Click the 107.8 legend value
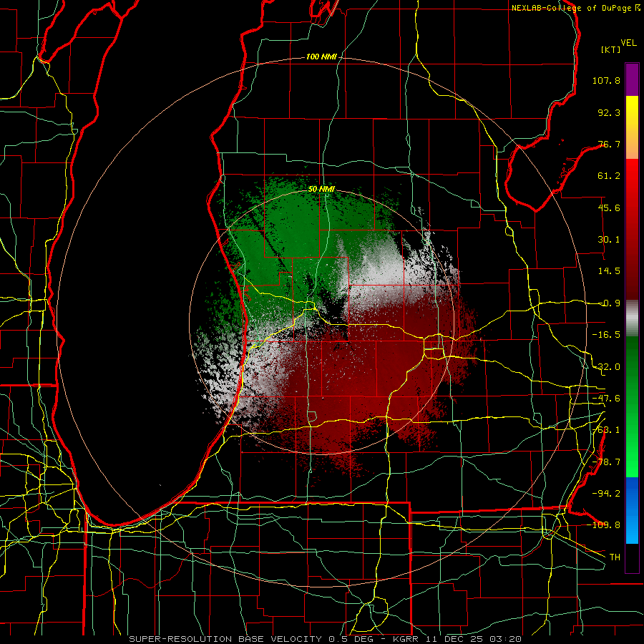644x644 pixels. (x=606, y=80)
